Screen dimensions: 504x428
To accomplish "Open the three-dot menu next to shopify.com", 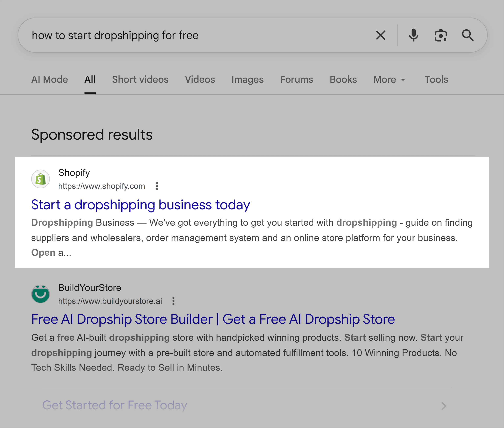I will 157,186.
